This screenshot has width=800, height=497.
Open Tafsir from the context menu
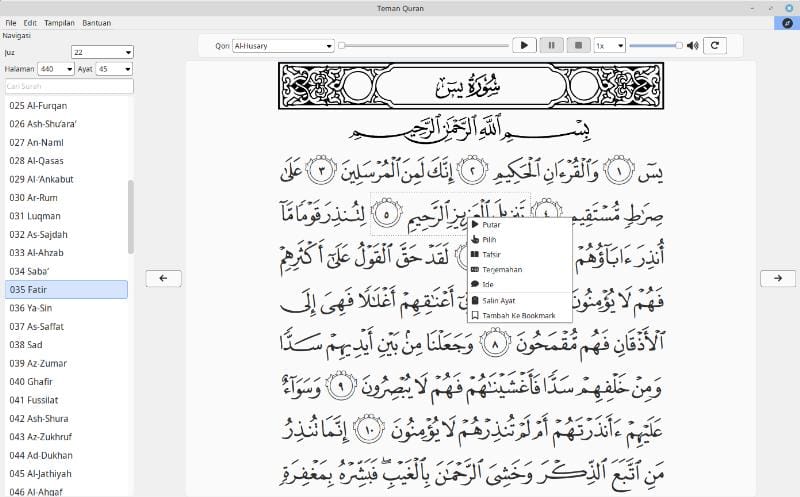point(520,254)
